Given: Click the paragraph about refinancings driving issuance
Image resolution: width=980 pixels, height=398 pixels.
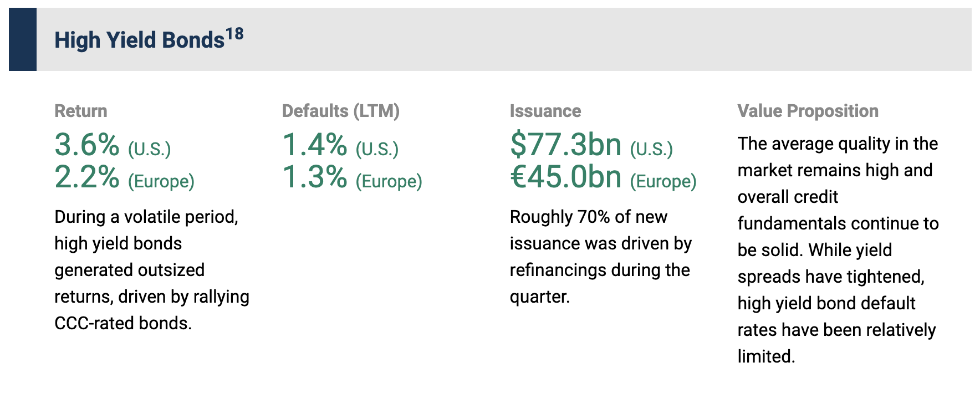Looking at the screenshot, I should point(600,256).
